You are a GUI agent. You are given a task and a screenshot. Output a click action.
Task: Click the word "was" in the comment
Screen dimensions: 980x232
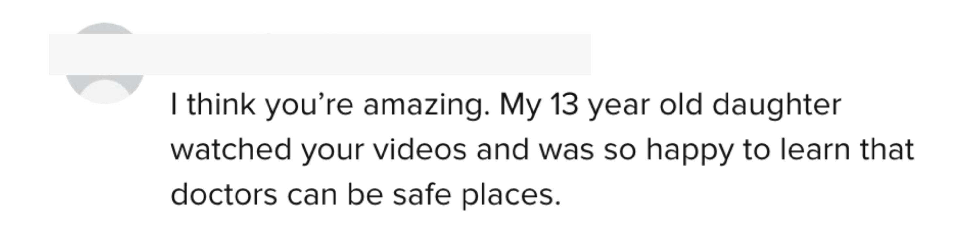[566, 151]
